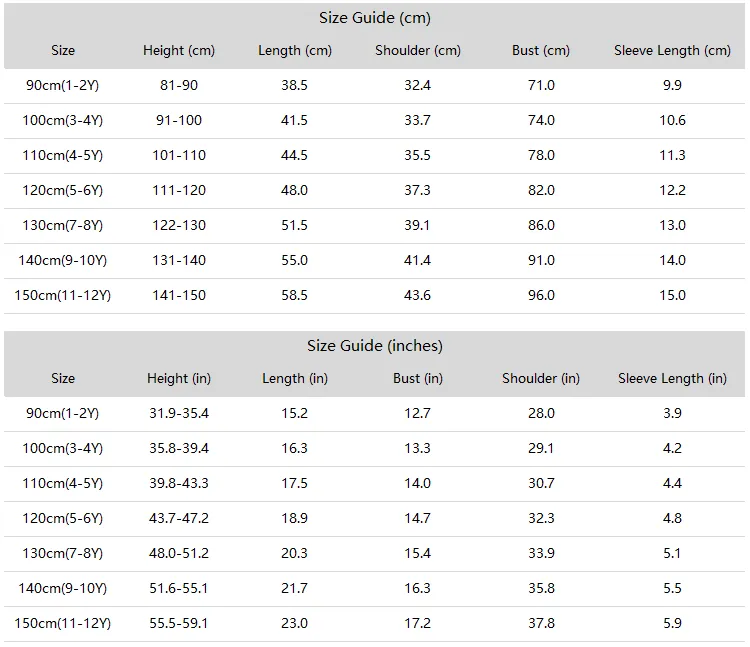
Task: Click the sleeve length value 10.6
Action: pos(672,120)
